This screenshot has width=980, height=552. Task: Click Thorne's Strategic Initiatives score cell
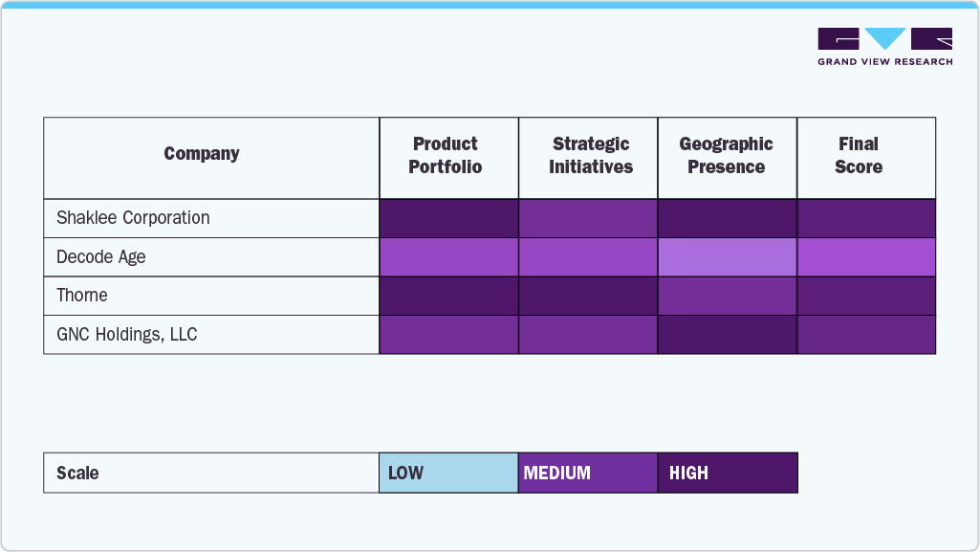click(x=588, y=296)
